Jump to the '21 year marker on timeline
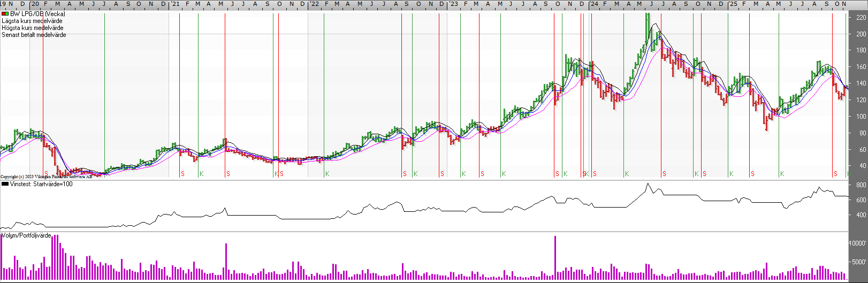 tap(175, 4)
